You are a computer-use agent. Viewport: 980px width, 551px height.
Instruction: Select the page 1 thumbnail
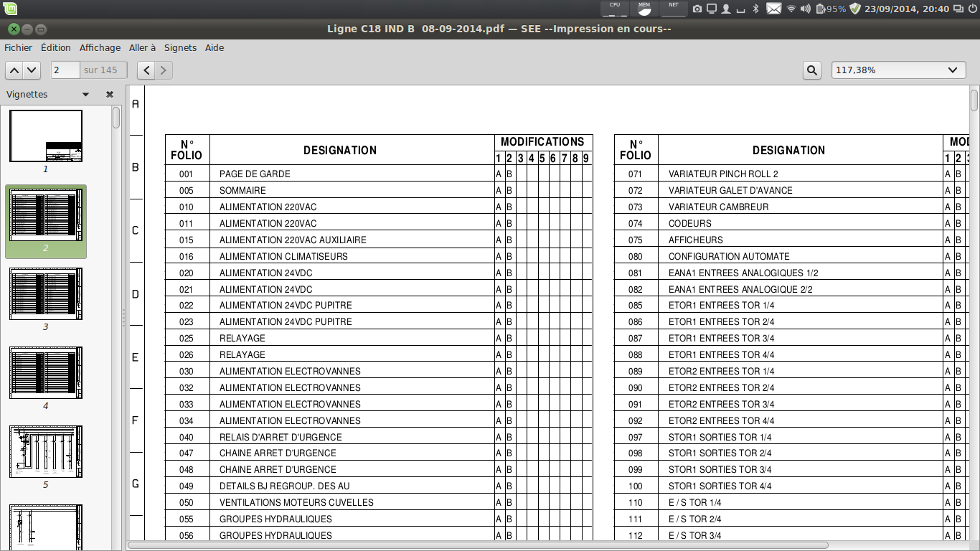click(x=46, y=136)
